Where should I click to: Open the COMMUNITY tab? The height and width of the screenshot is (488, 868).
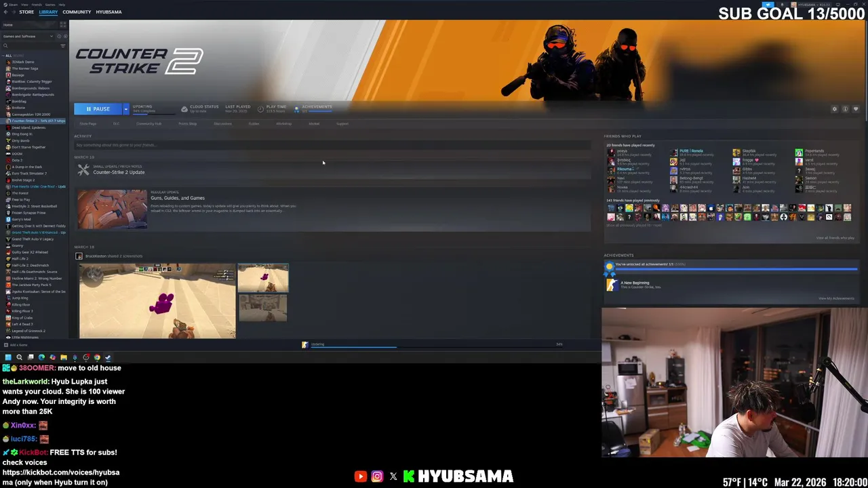[77, 12]
